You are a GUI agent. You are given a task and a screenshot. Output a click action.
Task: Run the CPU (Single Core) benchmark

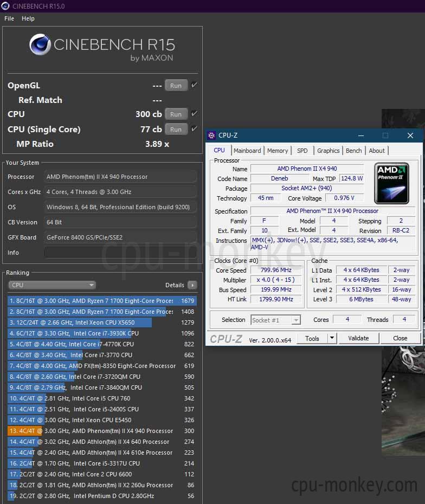[176, 129]
